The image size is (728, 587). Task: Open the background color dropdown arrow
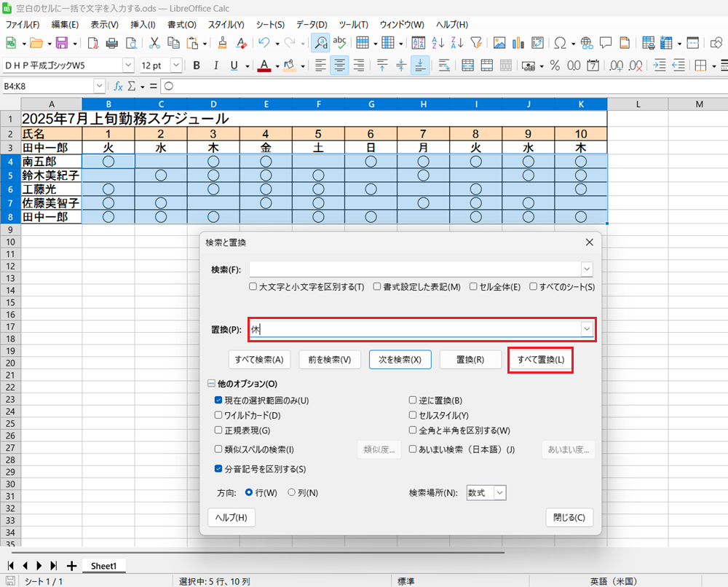pos(303,66)
